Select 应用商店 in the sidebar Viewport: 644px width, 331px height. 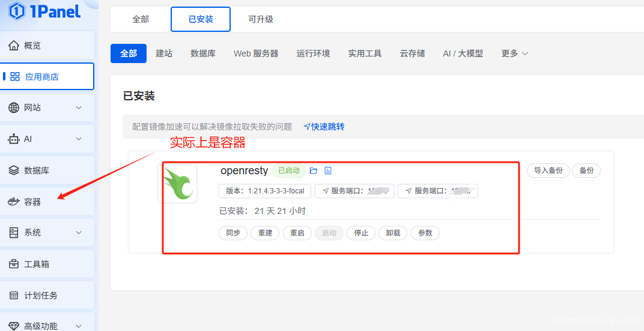[x=47, y=76]
